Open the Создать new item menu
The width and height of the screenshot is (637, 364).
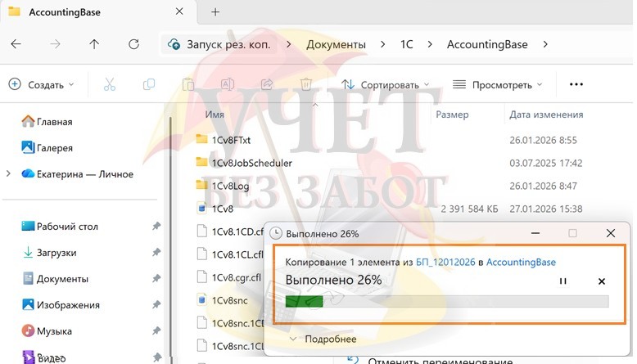[42, 85]
